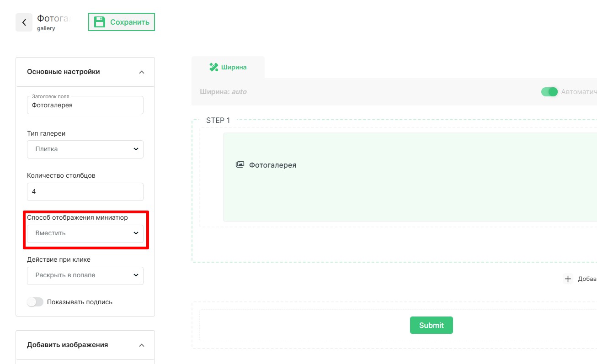The image size is (597, 364).
Task: Open the Тип галереи dropdown
Action: coord(85,149)
